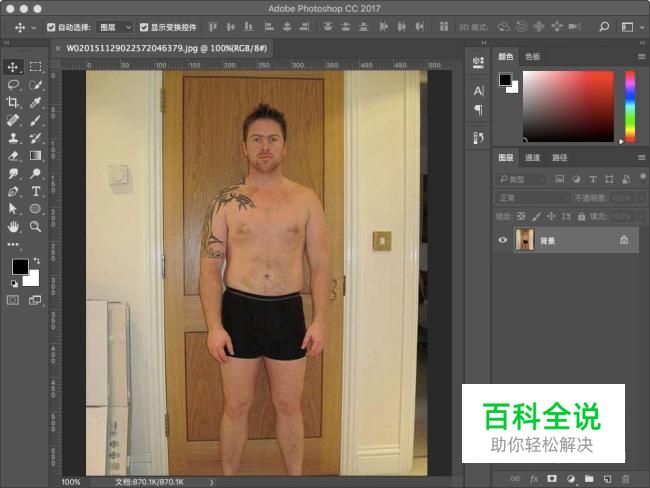Switch to the 颜色 tab
The image size is (650, 488).
coord(505,56)
